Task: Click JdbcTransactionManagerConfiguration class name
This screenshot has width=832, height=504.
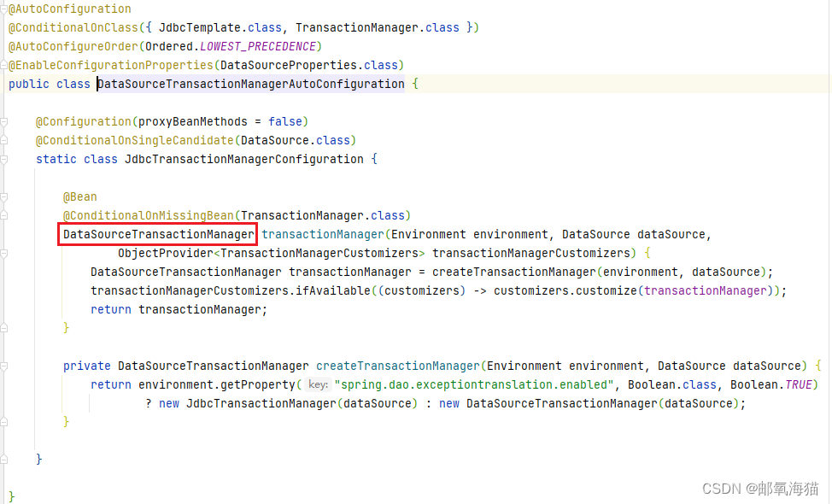Action: pos(244,159)
